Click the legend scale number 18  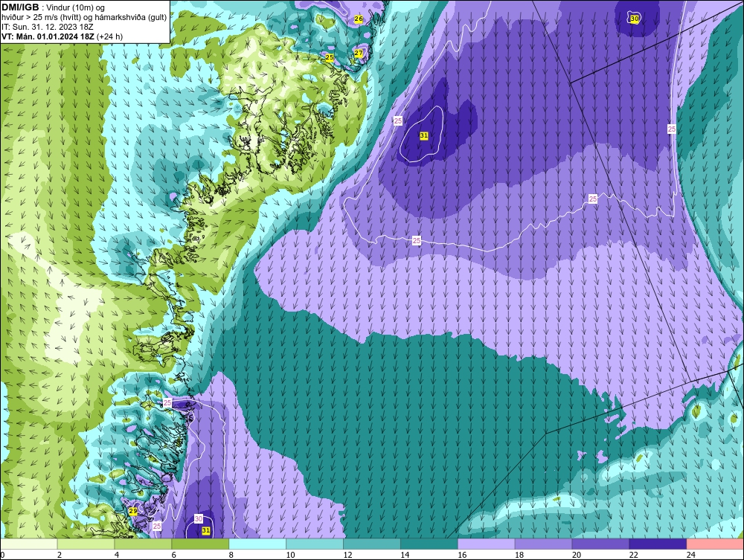pyautogui.click(x=519, y=555)
